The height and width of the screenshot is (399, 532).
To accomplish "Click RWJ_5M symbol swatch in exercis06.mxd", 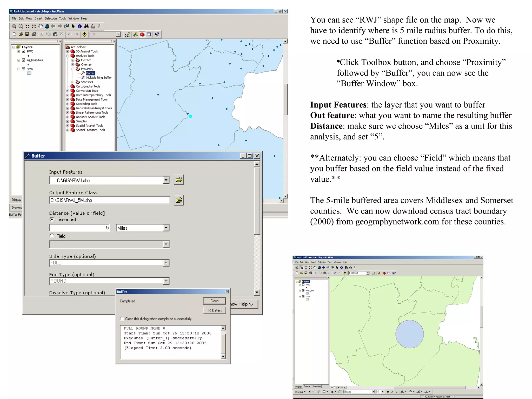I will coord(307,293).
